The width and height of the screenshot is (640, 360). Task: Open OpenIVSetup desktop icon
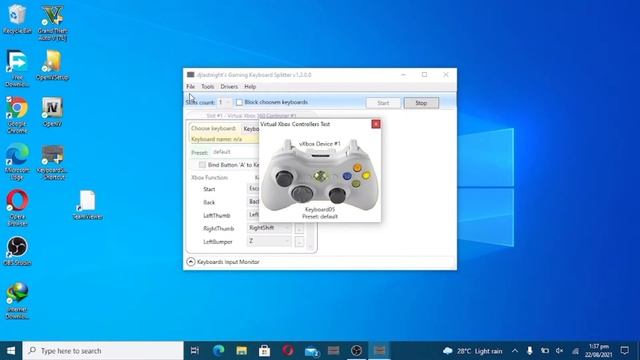click(x=52, y=65)
